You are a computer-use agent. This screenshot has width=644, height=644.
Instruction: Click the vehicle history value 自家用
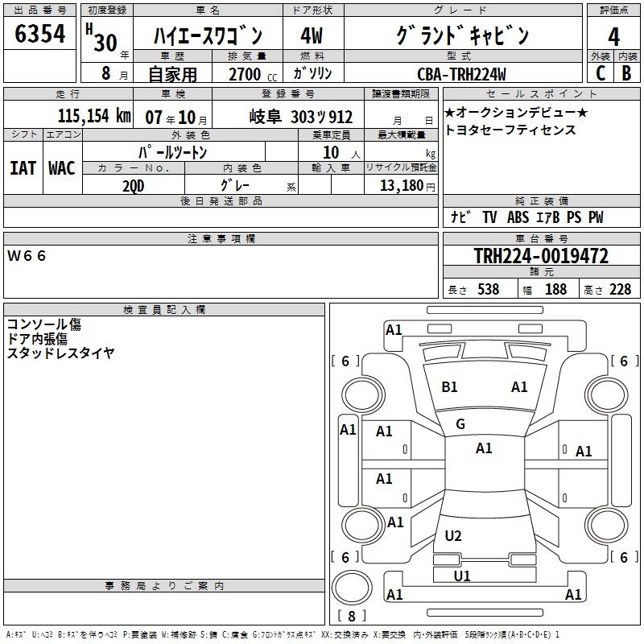(172, 74)
